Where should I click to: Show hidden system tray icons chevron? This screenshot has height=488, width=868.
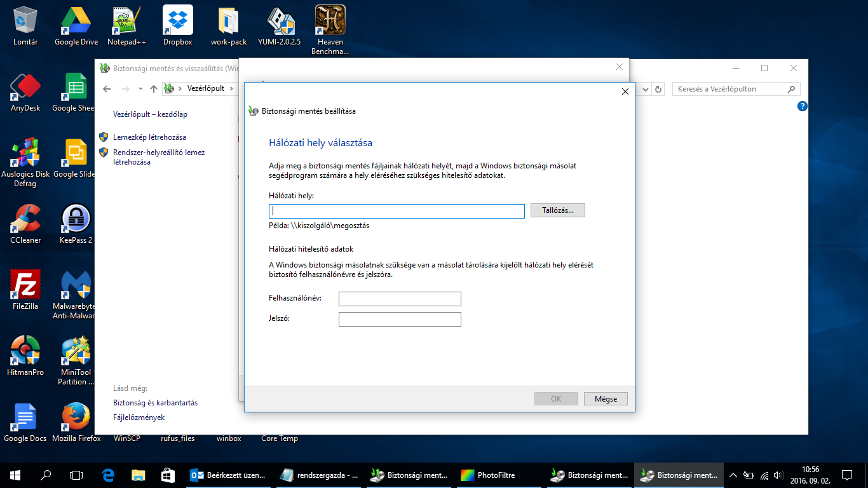733,475
